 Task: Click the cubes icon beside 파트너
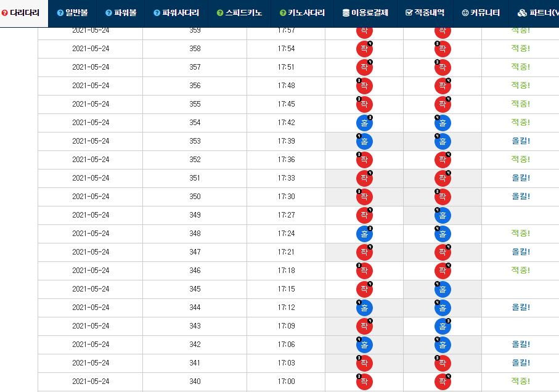pyautogui.click(x=522, y=13)
